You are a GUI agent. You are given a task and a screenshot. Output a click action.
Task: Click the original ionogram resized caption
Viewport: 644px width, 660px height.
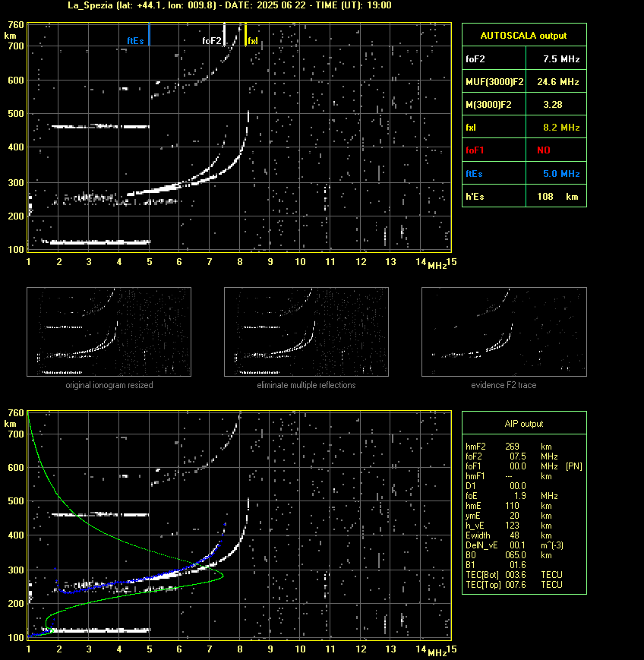[109, 385]
